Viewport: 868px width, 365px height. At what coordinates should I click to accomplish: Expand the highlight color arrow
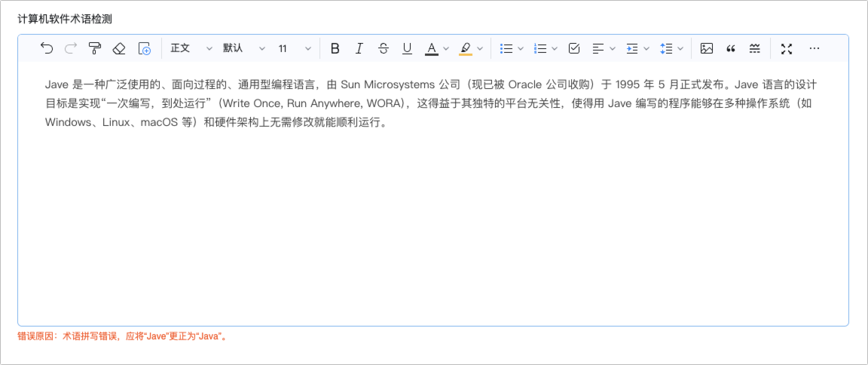pos(480,48)
